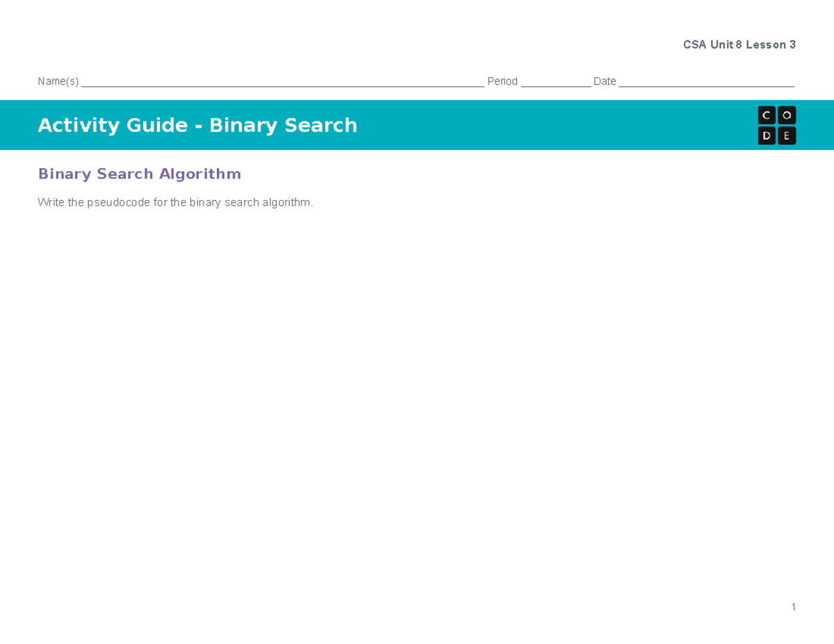Click the Period blank field
Viewport: 834px width, 644px height.
556,83
